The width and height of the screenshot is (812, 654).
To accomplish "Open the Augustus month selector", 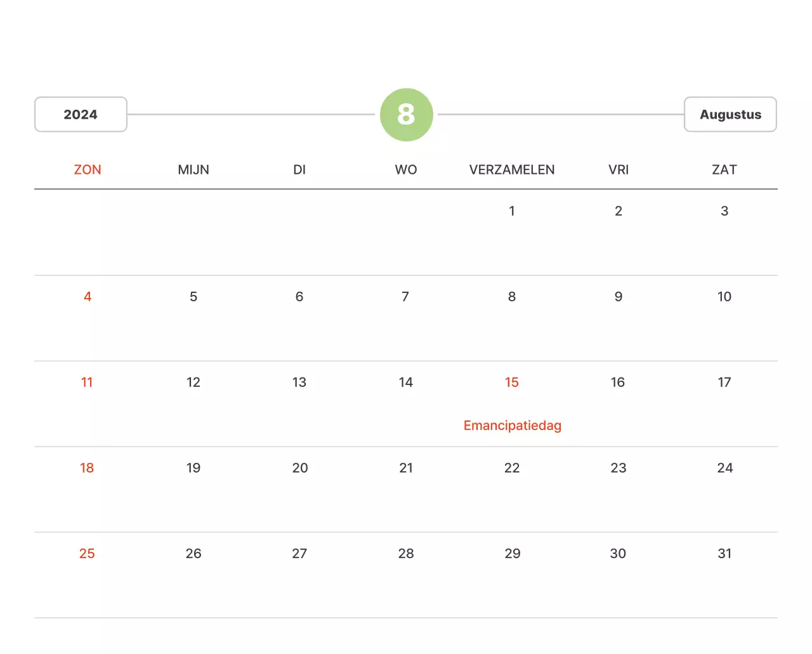I will coord(730,115).
